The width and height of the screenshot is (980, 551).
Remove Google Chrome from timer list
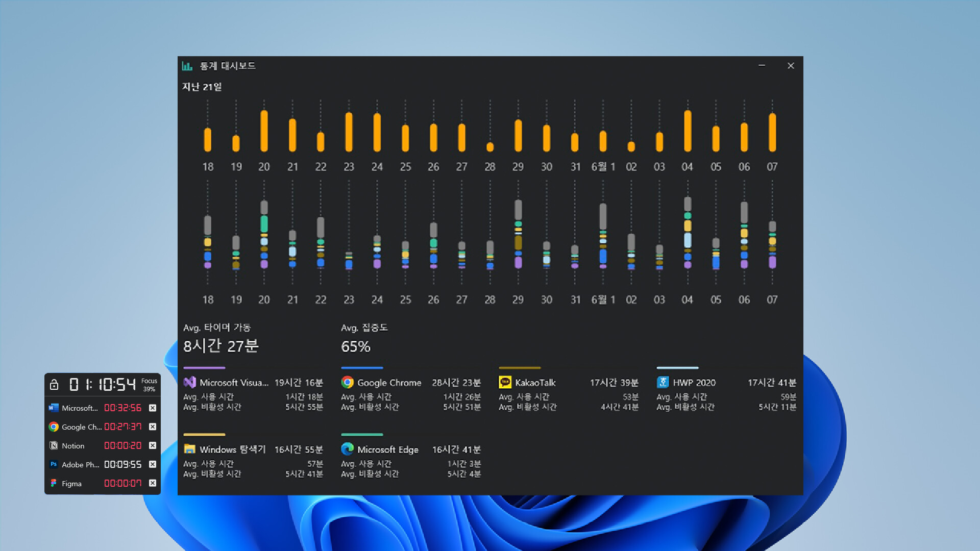pyautogui.click(x=153, y=427)
